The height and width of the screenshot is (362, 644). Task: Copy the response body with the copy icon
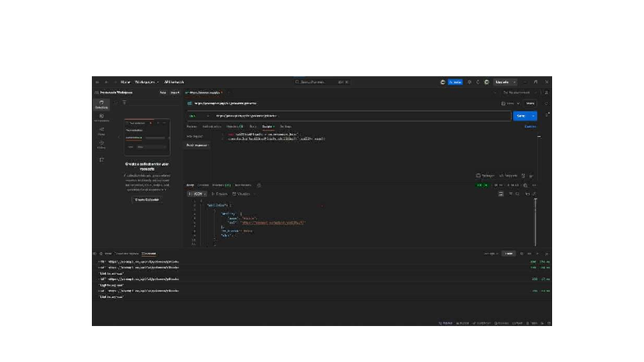pyautogui.click(x=527, y=194)
